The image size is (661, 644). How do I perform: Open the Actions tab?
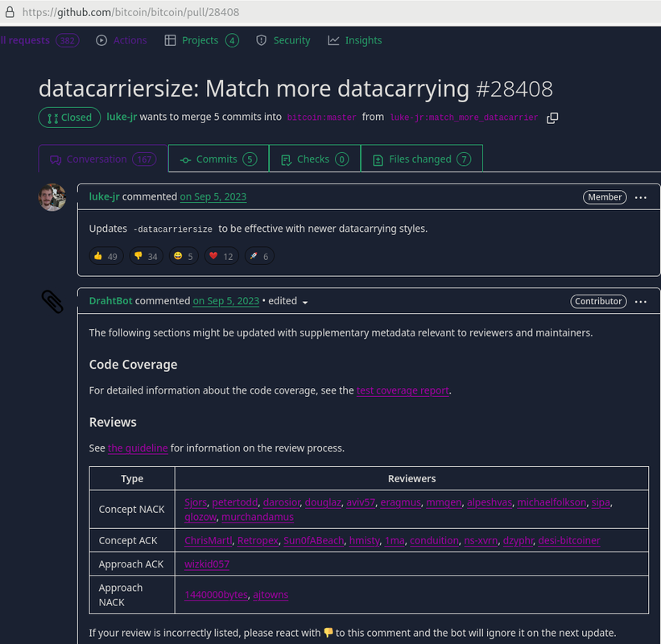point(122,40)
